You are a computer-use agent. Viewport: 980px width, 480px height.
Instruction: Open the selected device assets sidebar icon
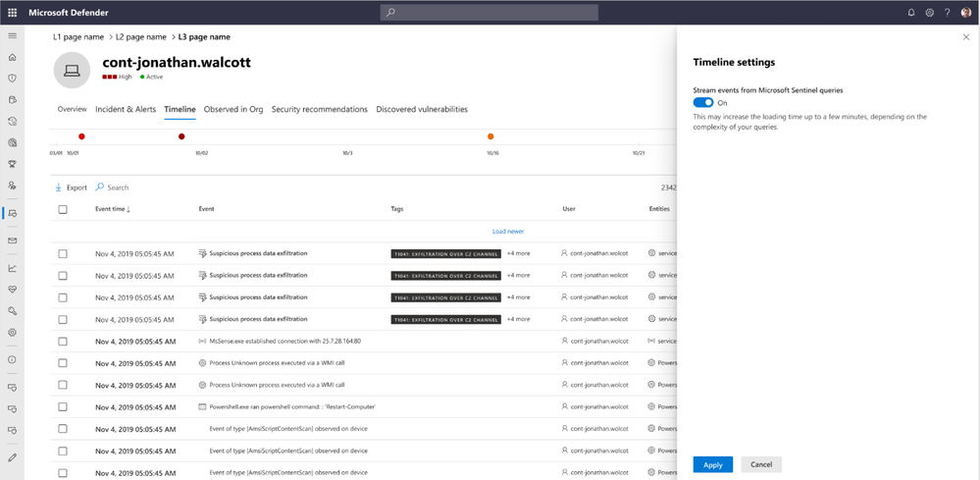click(12, 213)
